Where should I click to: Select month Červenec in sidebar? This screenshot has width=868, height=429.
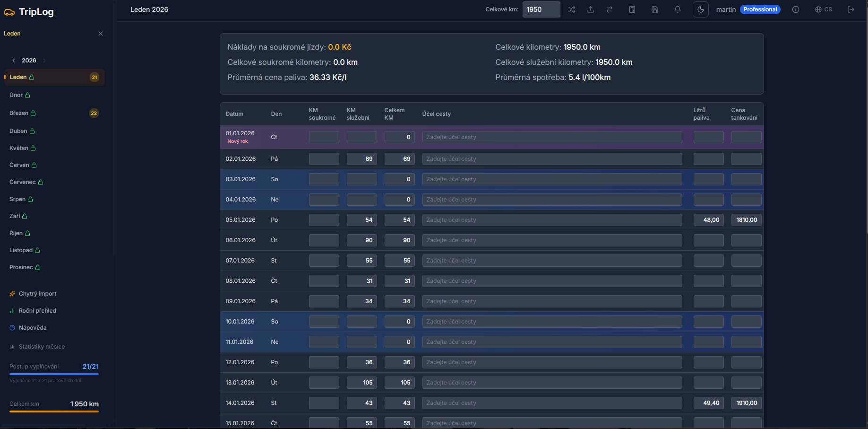pyautogui.click(x=23, y=182)
